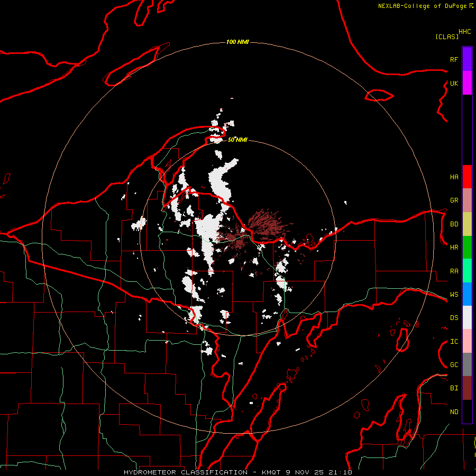Click the [CLAS] units label
The width and height of the screenshot is (476, 476).
tap(447, 36)
